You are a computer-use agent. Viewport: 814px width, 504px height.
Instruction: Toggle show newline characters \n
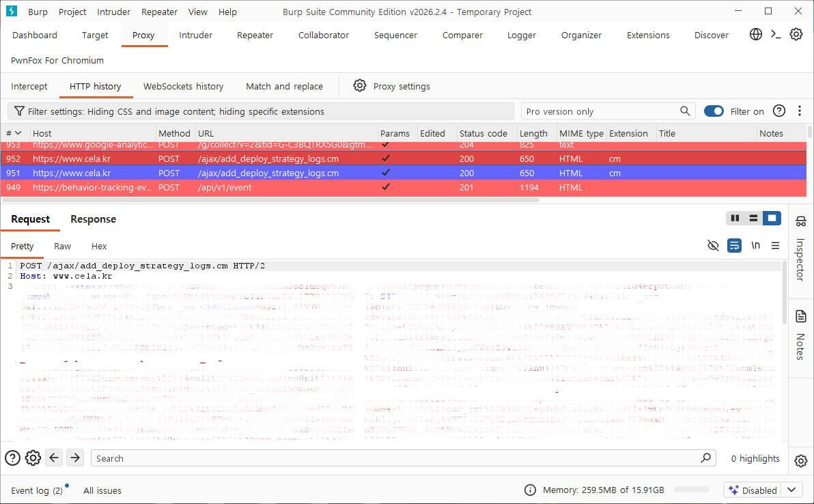(x=755, y=245)
